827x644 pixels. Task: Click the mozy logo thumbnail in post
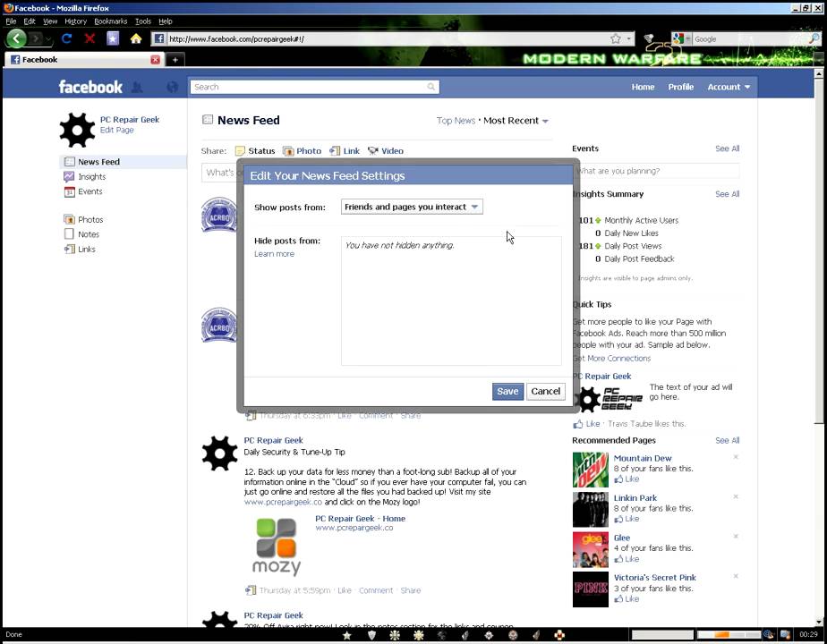point(276,547)
